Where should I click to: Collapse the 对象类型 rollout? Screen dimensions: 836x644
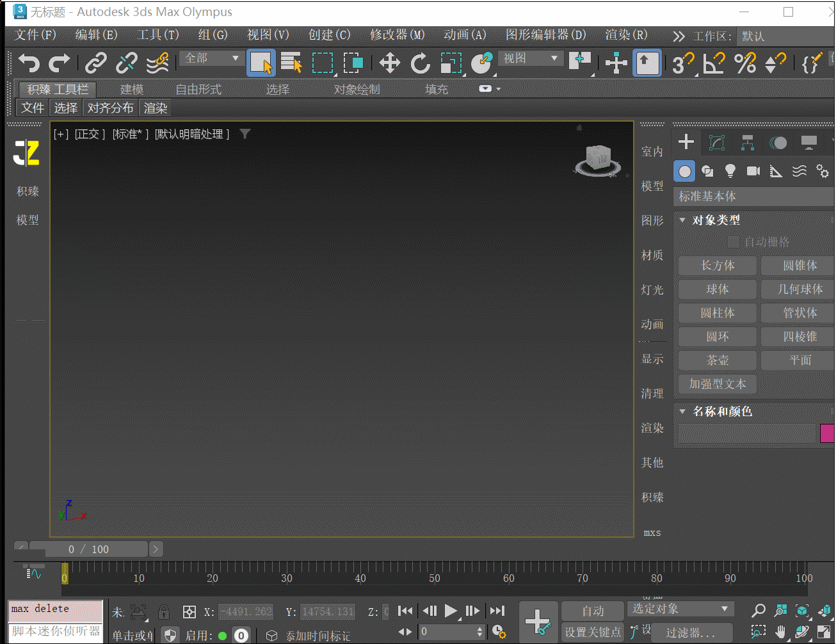tap(682, 220)
